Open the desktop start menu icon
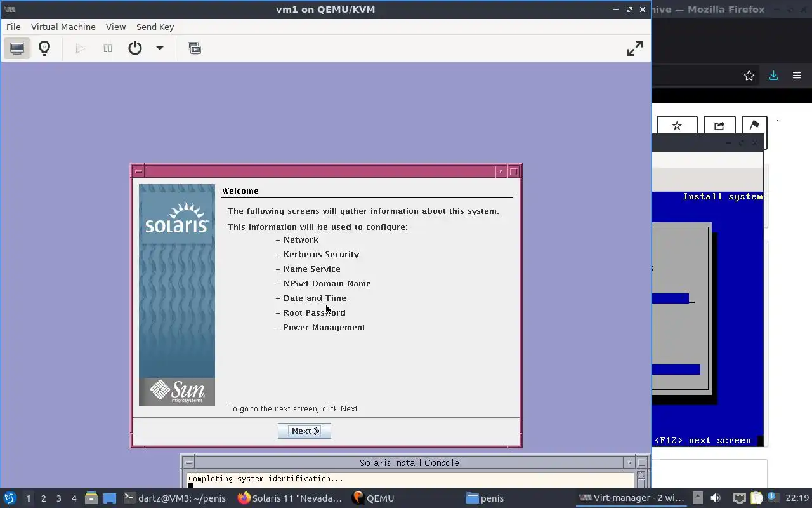812x508 pixels. point(10,498)
